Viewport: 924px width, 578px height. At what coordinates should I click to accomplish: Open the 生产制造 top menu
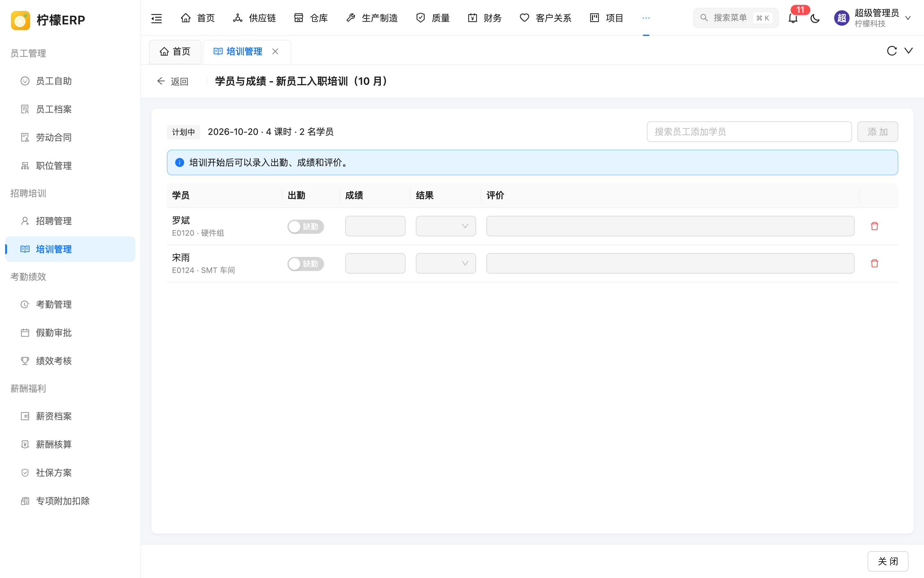pos(372,18)
